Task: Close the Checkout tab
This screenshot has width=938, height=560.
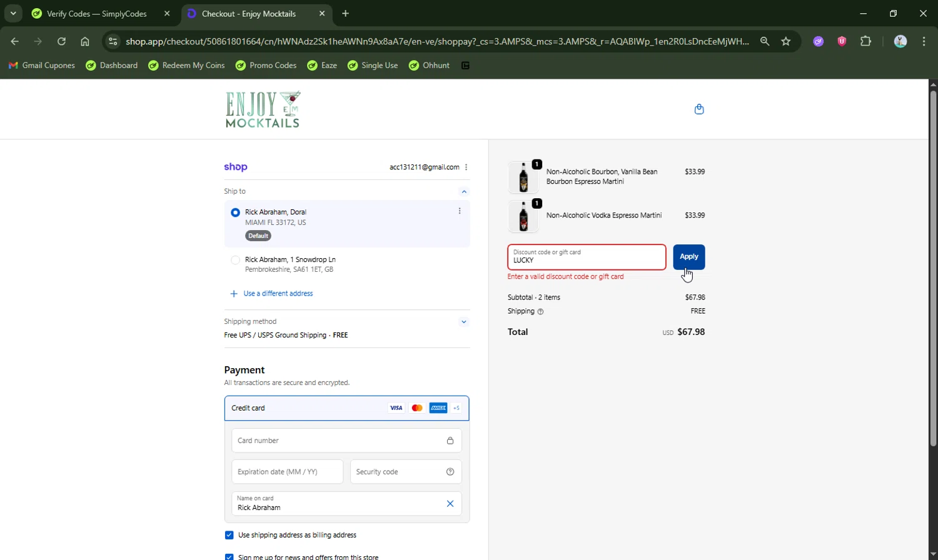Action: 322,13
